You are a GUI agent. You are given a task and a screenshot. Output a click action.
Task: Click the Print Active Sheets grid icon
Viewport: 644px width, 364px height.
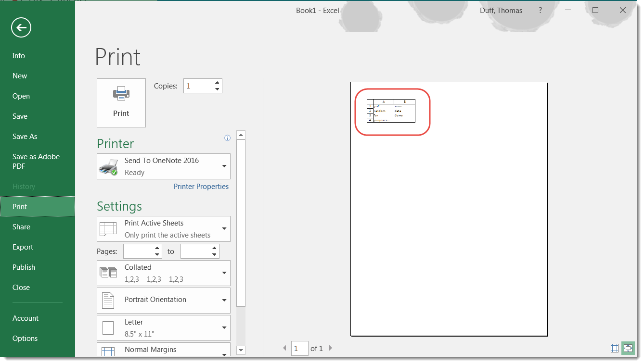pyautogui.click(x=108, y=228)
